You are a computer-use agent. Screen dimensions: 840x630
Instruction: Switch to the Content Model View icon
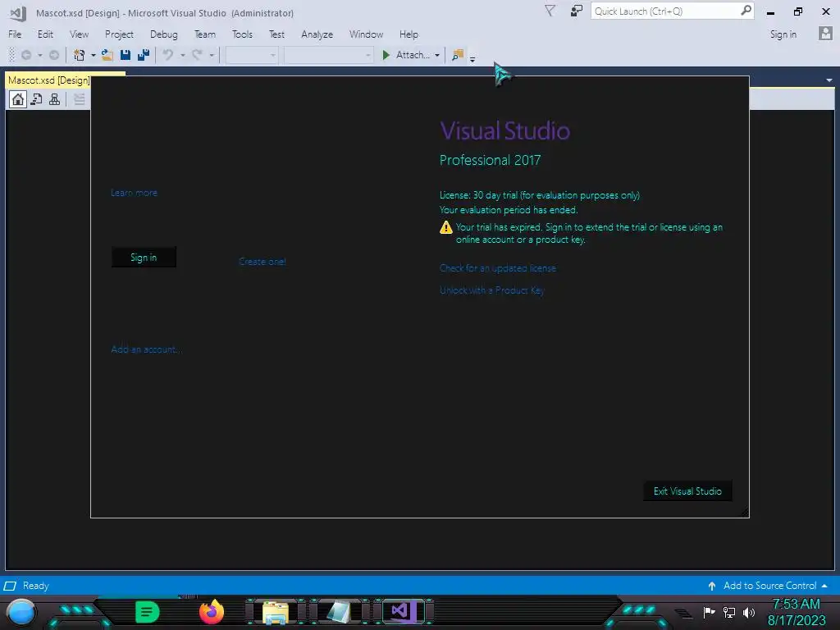tap(36, 99)
